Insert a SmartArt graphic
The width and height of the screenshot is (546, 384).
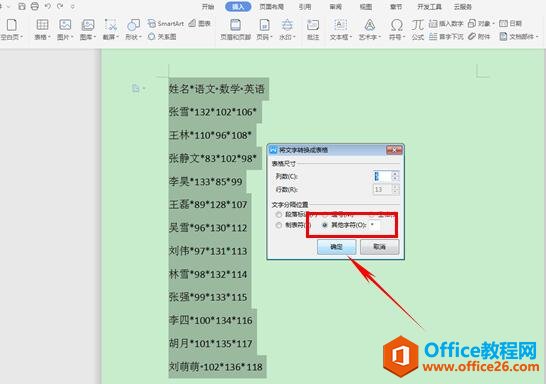[166, 24]
